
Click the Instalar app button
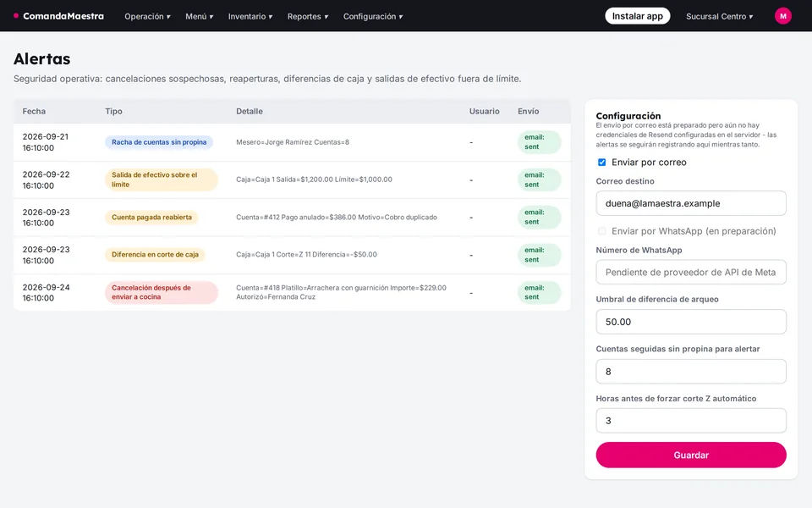(x=638, y=16)
